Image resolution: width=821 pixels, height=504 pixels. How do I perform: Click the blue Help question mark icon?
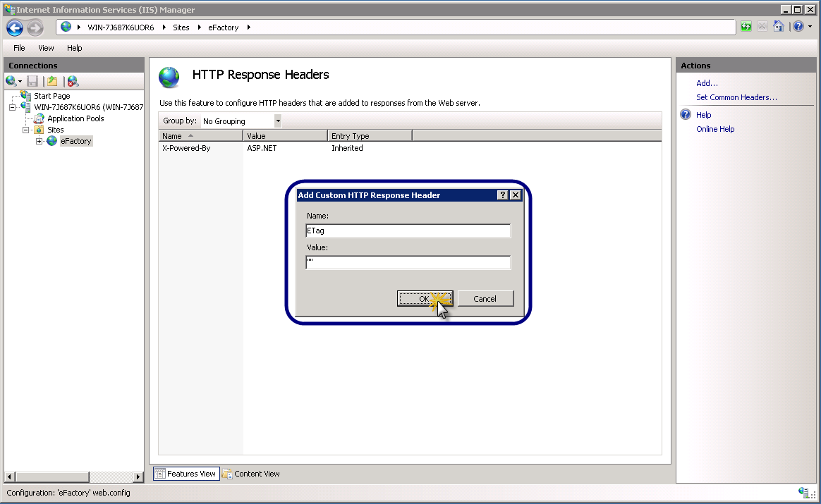686,115
